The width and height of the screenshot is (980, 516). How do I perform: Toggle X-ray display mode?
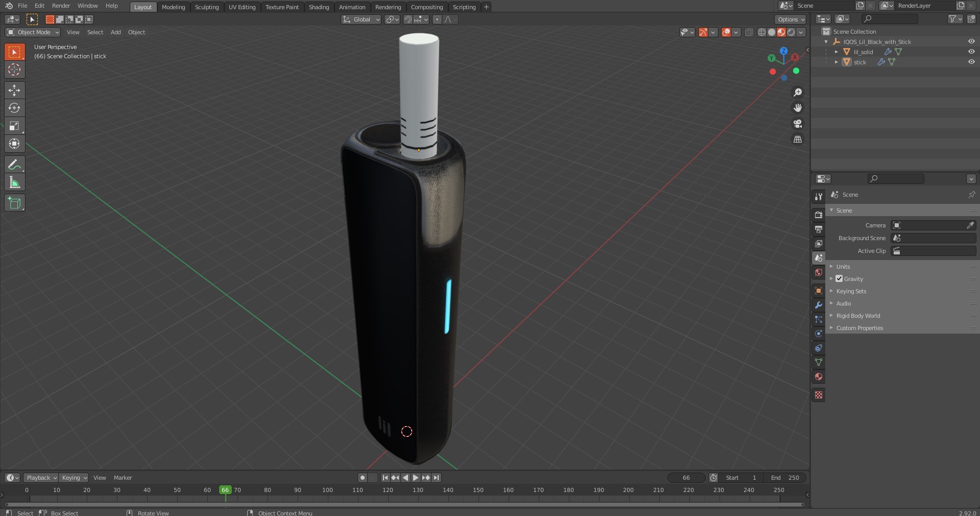pos(749,32)
